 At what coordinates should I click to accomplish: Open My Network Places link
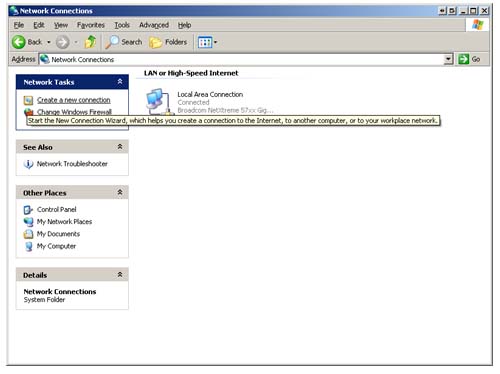pos(64,222)
